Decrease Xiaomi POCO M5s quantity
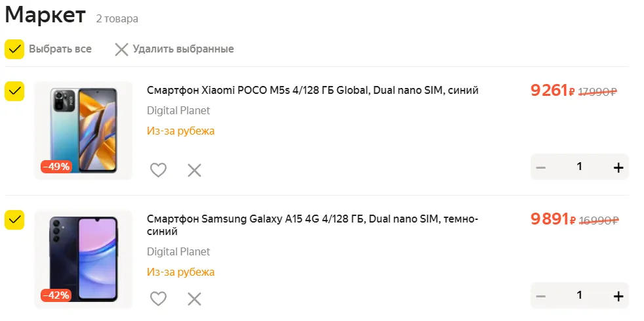This screenshot has height=321, width=644. click(541, 167)
